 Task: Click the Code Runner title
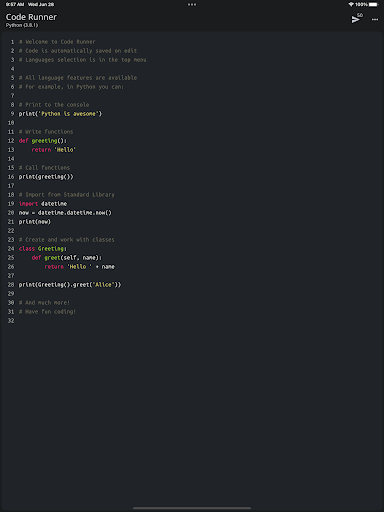coord(31,17)
